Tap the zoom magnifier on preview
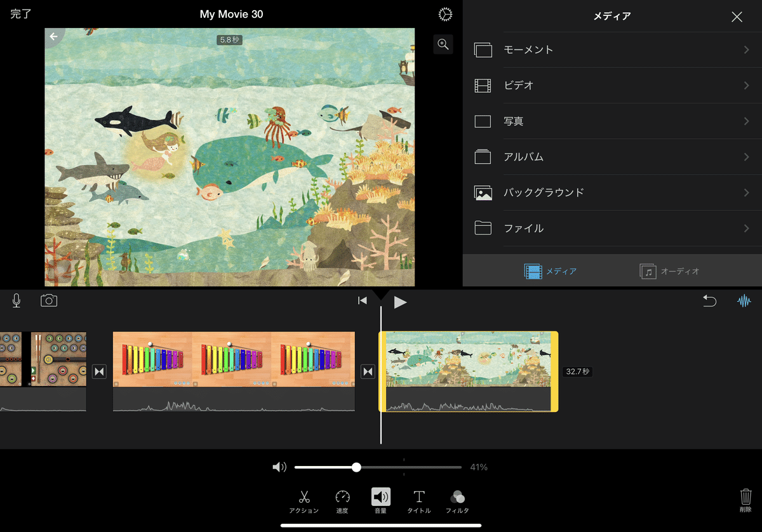Image resolution: width=762 pixels, height=532 pixels. 443,44
